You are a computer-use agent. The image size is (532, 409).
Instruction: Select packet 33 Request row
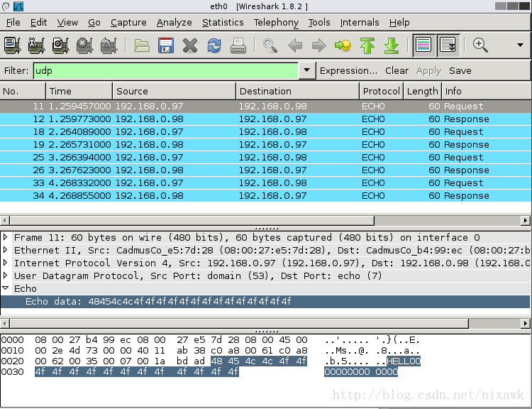(266, 182)
